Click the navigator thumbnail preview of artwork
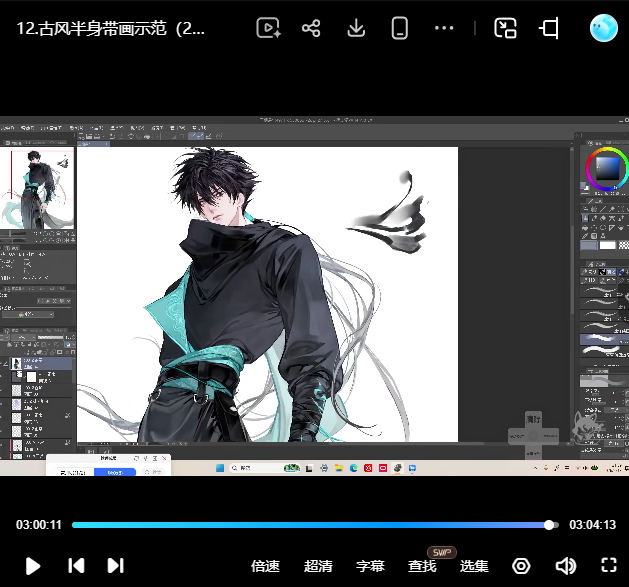Screen dimensions: 629x587 [x=37, y=189]
